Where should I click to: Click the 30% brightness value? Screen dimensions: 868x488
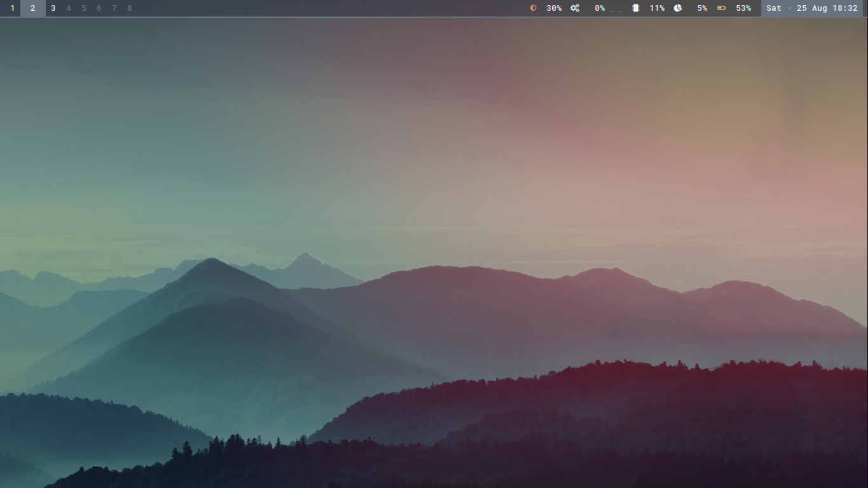click(554, 8)
